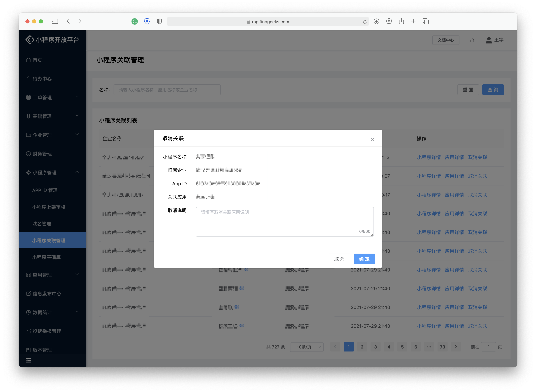Click the next page arrow
Screen dimensions: 536x392
455,347
